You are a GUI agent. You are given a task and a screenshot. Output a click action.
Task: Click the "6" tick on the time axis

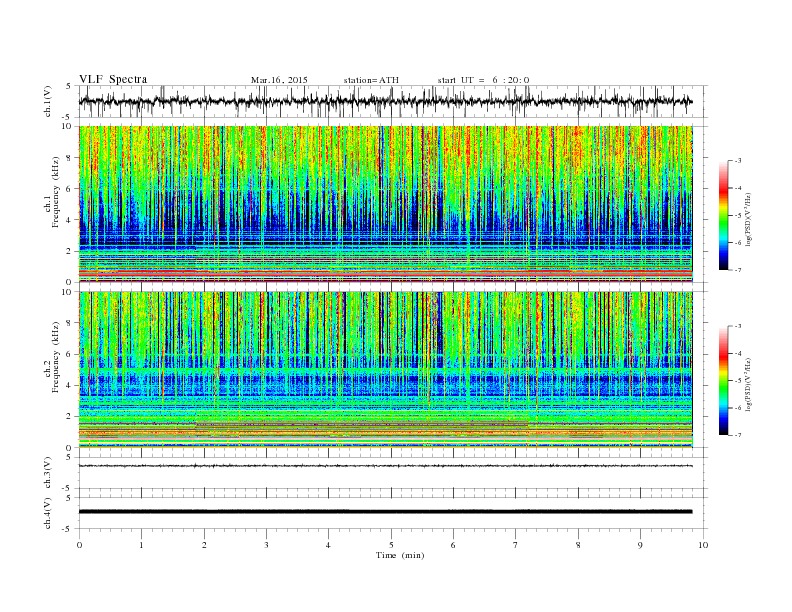454,545
